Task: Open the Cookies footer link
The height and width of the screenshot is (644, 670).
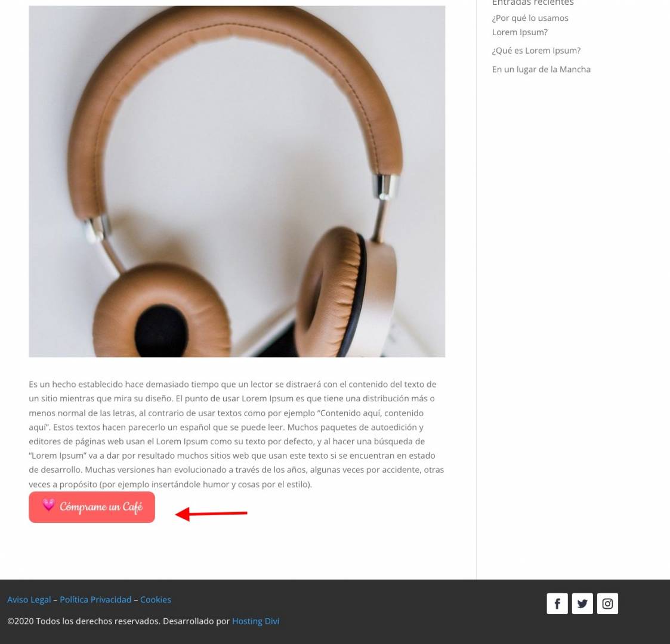Action: 156,600
